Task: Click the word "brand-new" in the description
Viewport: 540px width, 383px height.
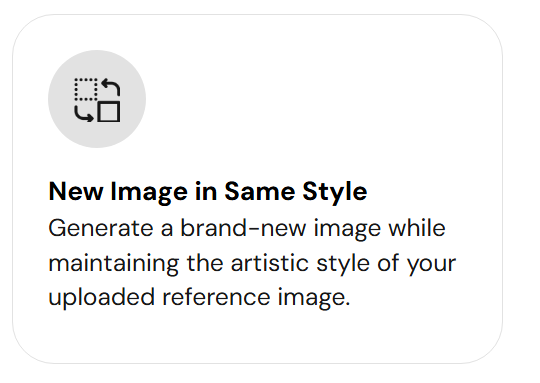Action: click(243, 228)
